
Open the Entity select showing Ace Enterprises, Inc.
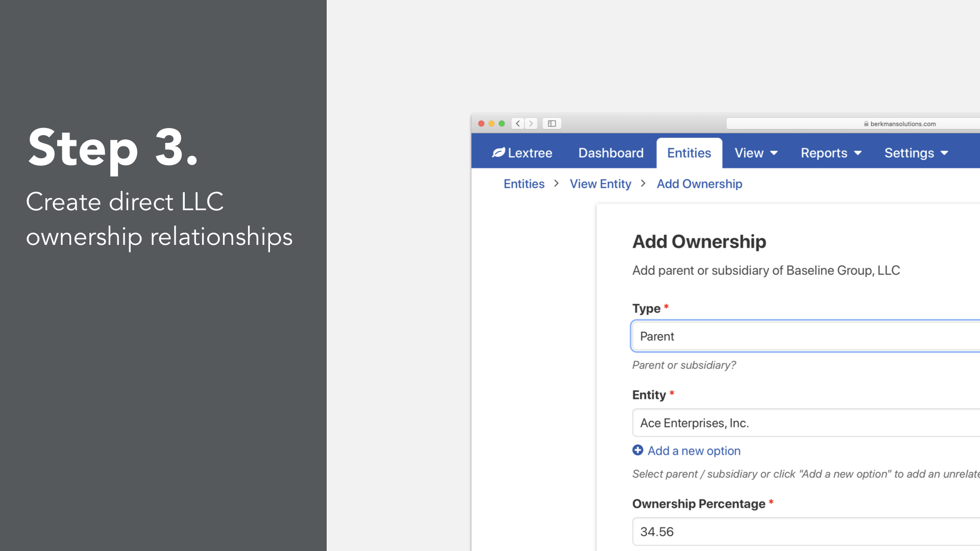tap(805, 422)
